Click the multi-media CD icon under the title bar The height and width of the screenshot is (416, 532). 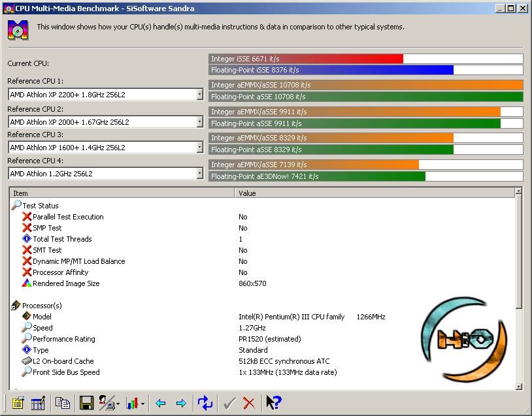click(18, 30)
